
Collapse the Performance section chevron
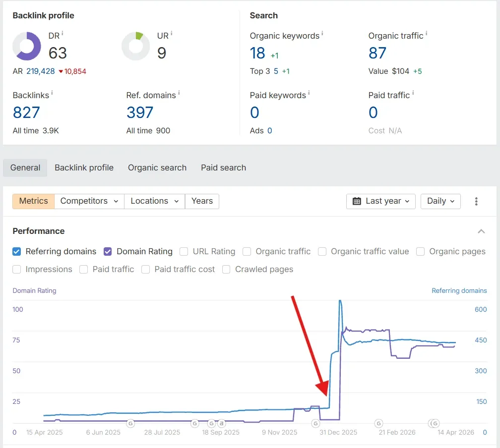tap(481, 231)
